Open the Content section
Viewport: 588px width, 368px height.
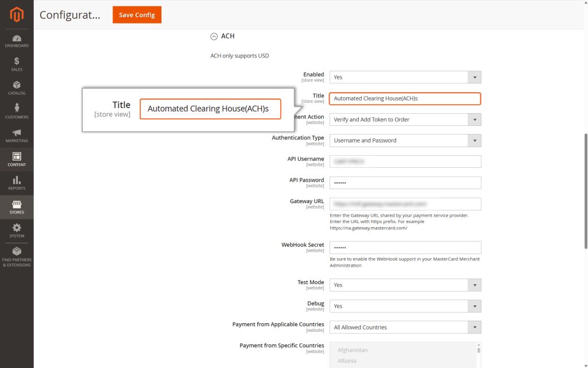click(x=16, y=159)
